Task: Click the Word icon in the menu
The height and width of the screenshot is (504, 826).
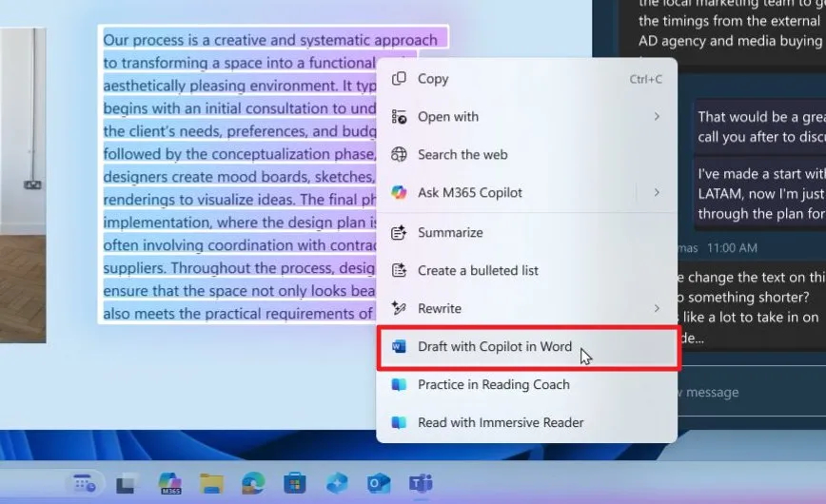Action: (x=399, y=346)
